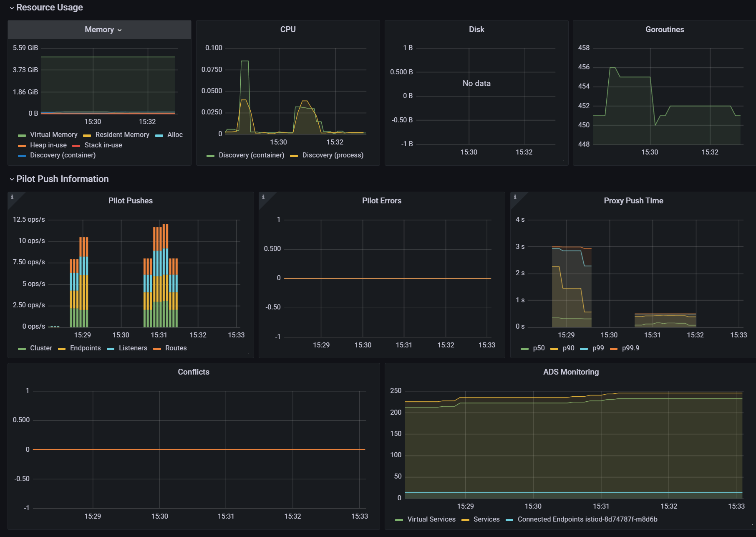Toggle the Resident Memory legend series

122,135
